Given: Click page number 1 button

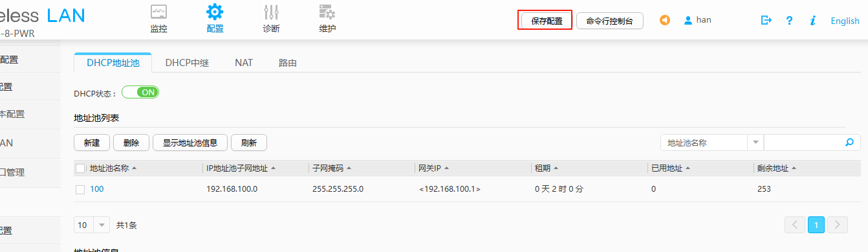Looking at the screenshot, I should [816, 225].
